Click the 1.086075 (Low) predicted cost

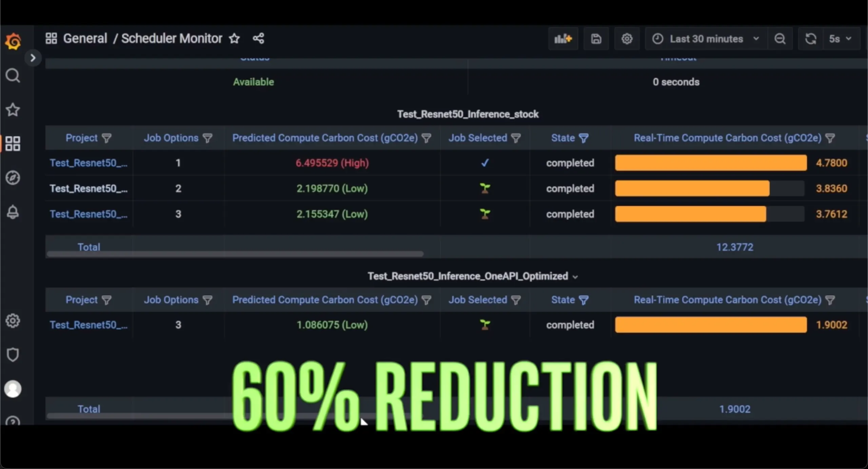pos(332,325)
